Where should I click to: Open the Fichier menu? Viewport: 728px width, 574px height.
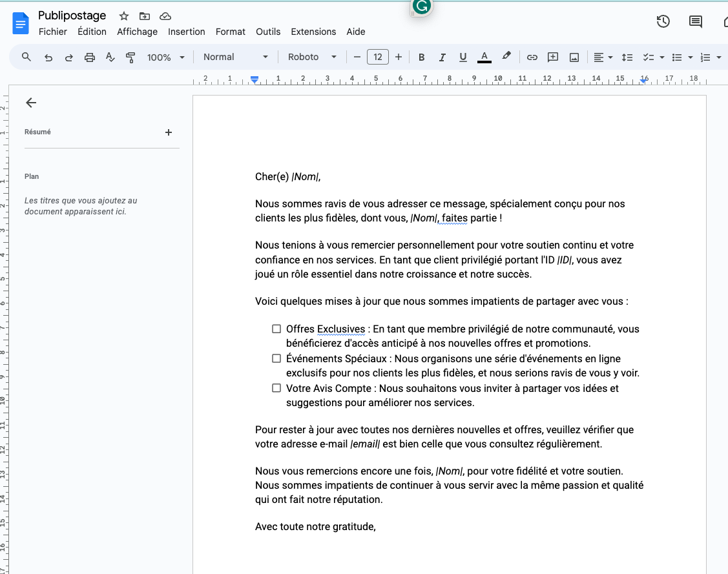tap(52, 32)
